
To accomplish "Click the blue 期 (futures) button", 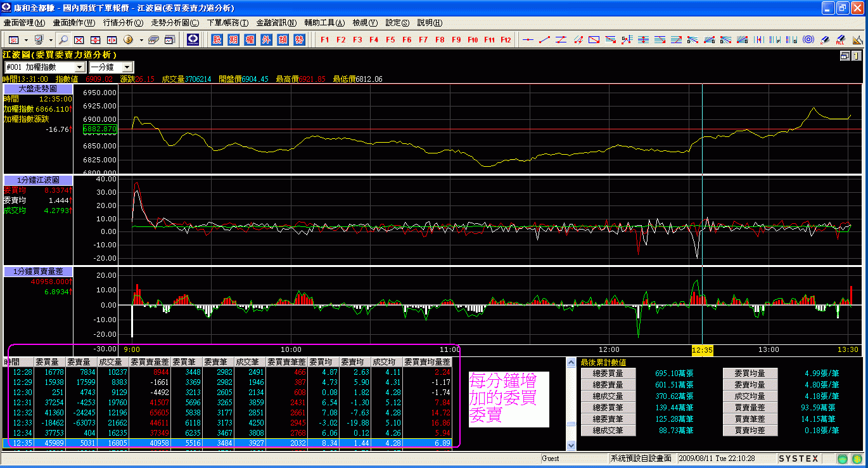I will click(x=233, y=40).
